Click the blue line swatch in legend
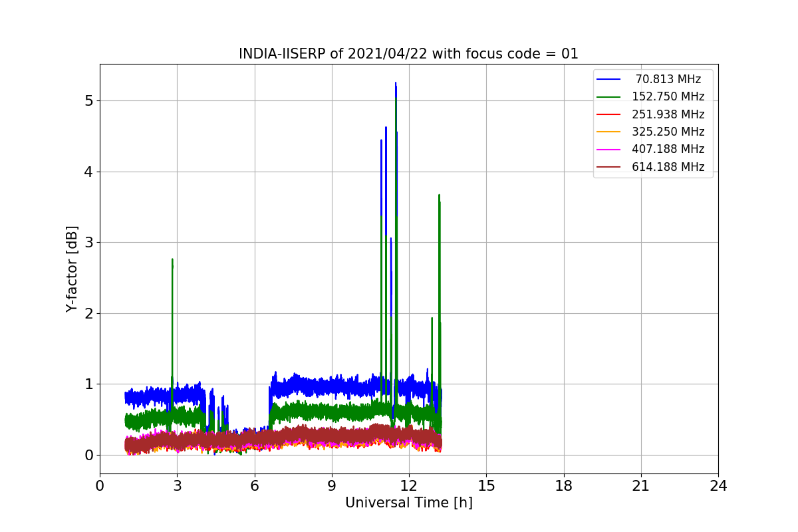 608,79
